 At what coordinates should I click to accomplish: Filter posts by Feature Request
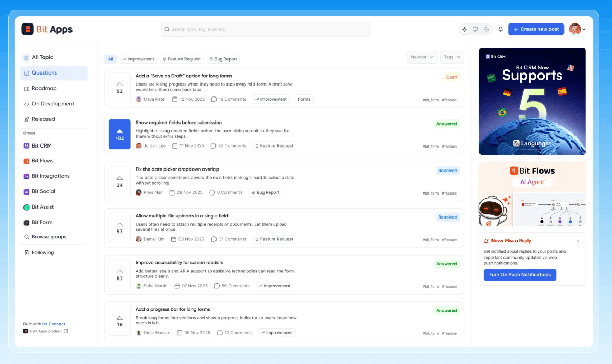[182, 59]
